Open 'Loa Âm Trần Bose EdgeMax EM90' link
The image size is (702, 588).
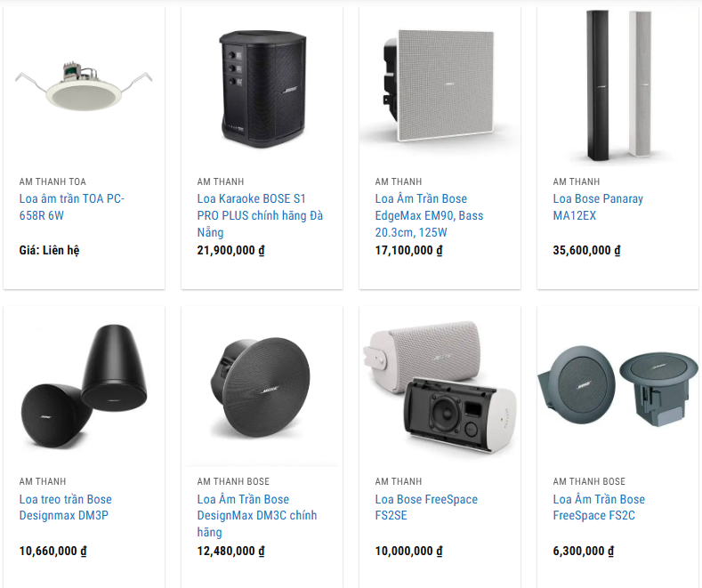point(429,215)
